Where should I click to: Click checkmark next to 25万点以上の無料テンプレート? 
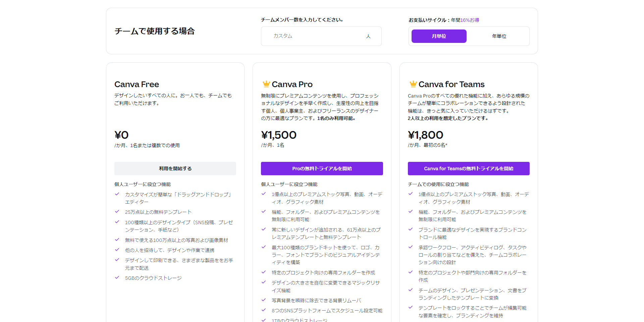click(117, 211)
